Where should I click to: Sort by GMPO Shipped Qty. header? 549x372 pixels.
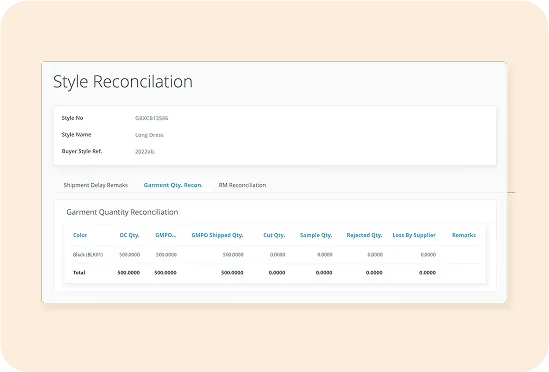[x=217, y=235]
